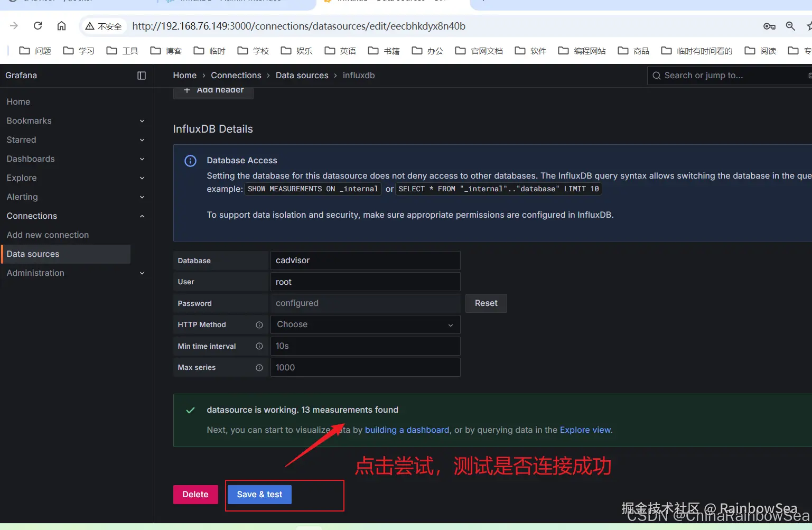This screenshot has height=530, width=812.
Task: Click the browser address bar URL
Action: pos(299,26)
